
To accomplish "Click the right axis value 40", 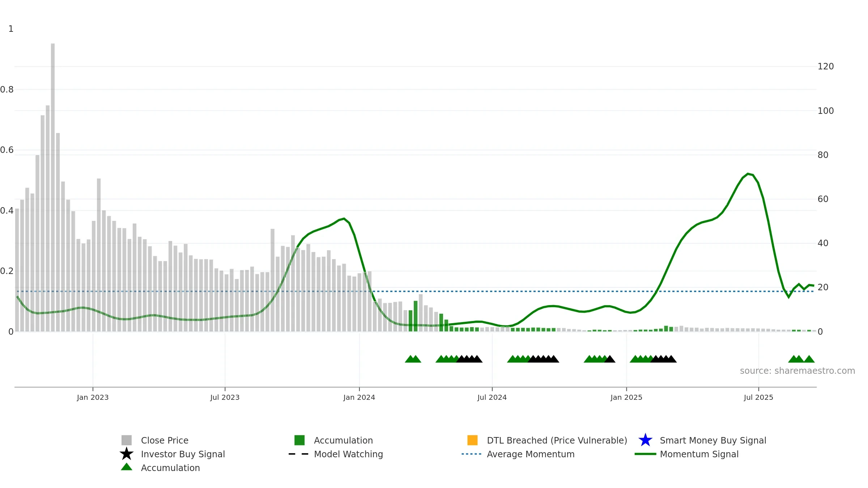I will point(823,243).
